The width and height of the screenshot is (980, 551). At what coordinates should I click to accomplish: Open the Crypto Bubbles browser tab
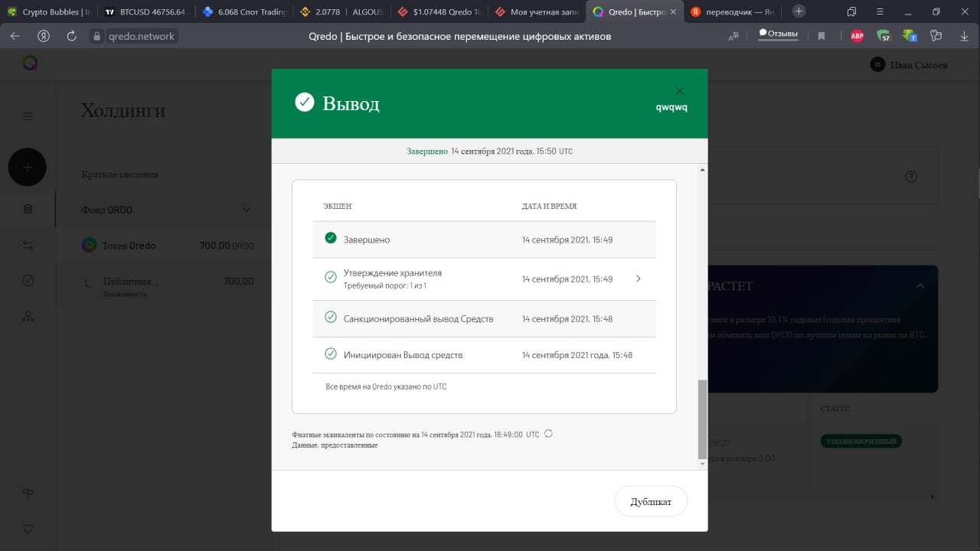click(48, 11)
